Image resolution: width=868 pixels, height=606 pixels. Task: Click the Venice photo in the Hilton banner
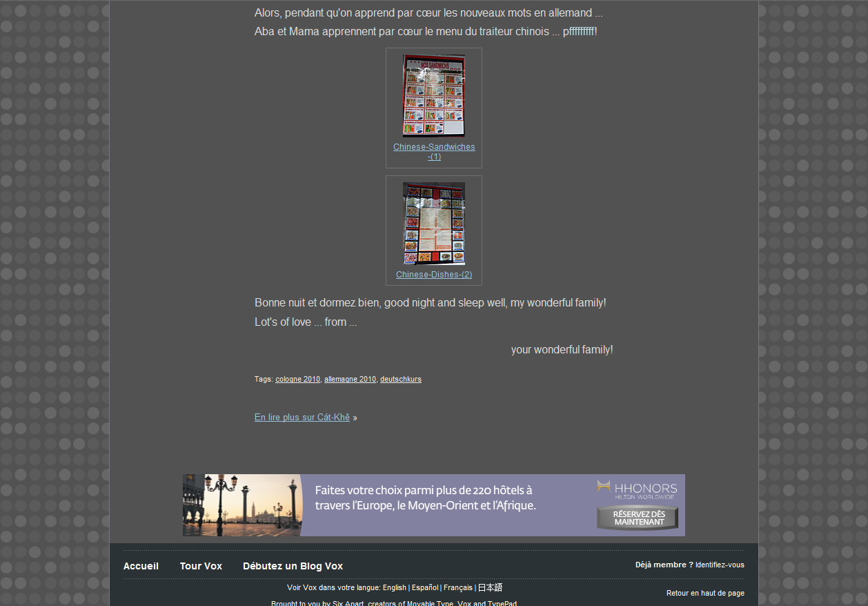241,505
